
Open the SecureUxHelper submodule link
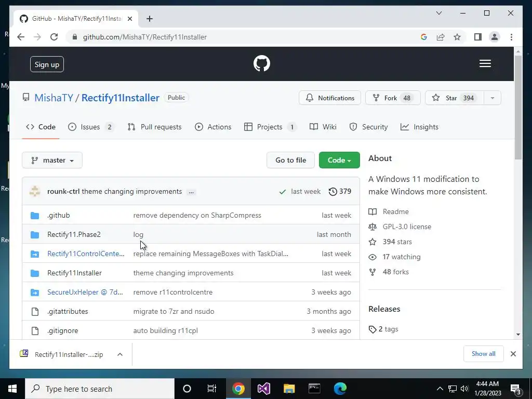click(85, 292)
